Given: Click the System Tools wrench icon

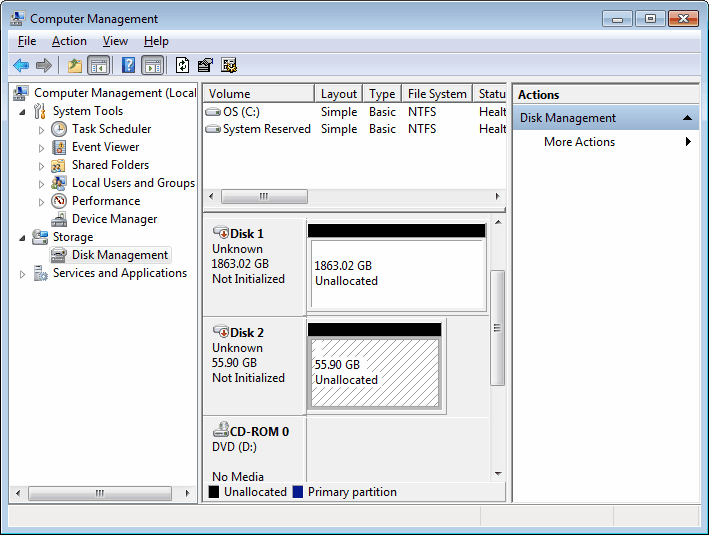Looking at the screenshot, I should pyautogui.click(x=40, y=111).
